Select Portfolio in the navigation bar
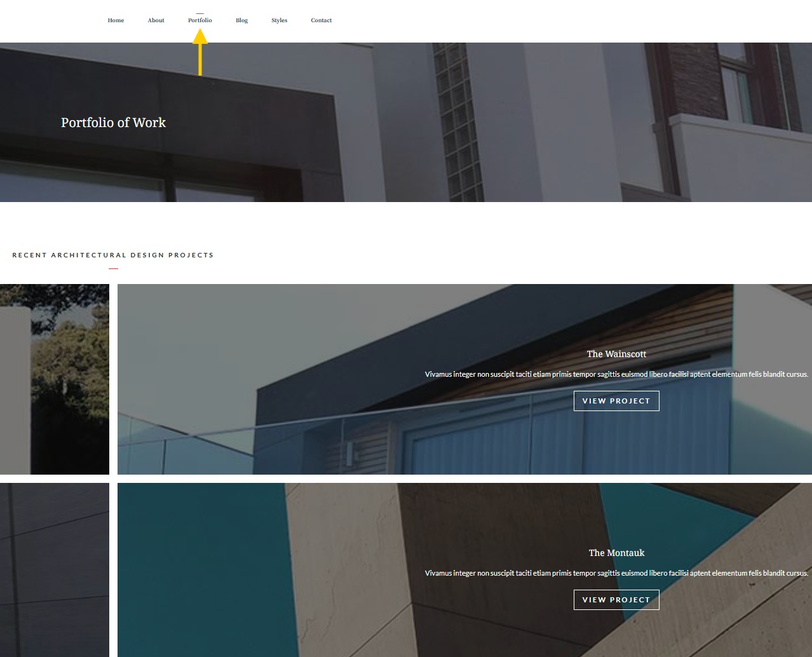The width and height of the screenshot is (812, 657). 200,20
